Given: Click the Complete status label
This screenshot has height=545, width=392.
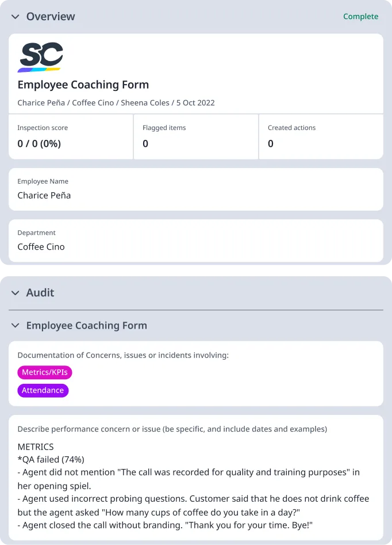Looking at the screenshot, I should 360,17.
